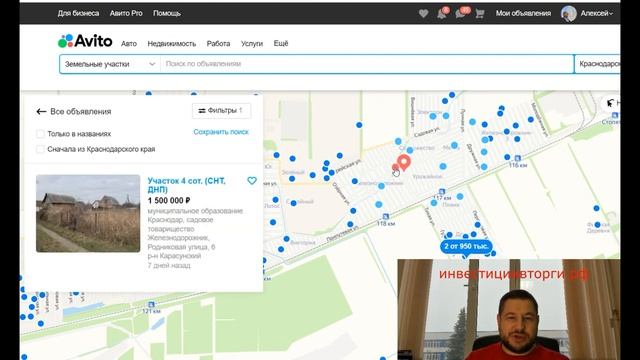The height and width of the screenshot is (360, 640).
Task: Open Работа category
Action: click(x=218, y=44)
